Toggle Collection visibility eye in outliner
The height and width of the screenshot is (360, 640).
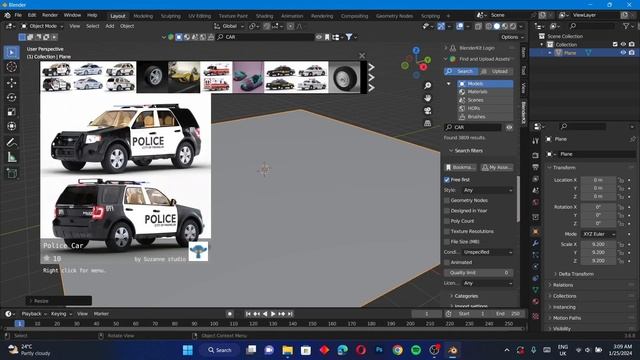[623, 44]
